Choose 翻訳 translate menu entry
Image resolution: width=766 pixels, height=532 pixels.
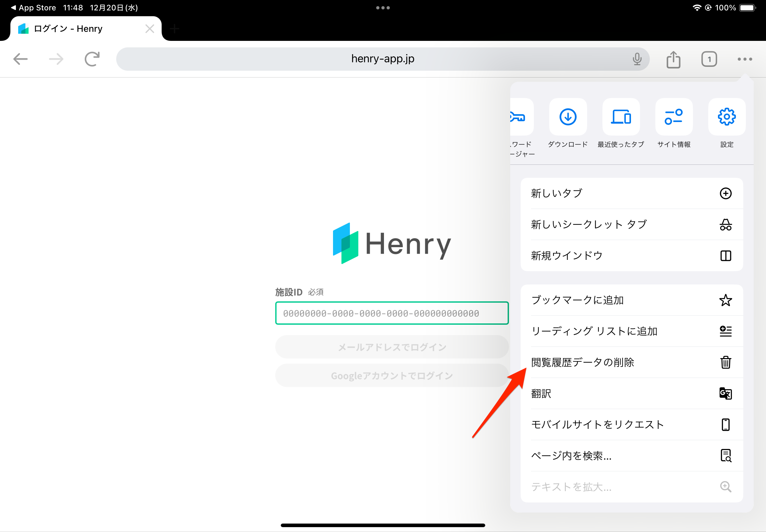(x=631, y=393)
